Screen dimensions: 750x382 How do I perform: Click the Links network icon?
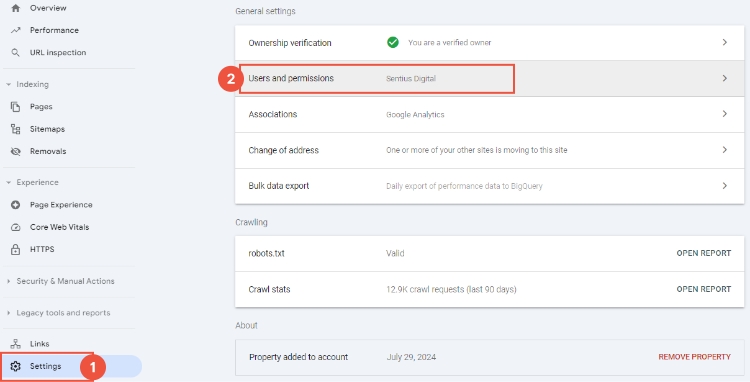click(16, 344)
